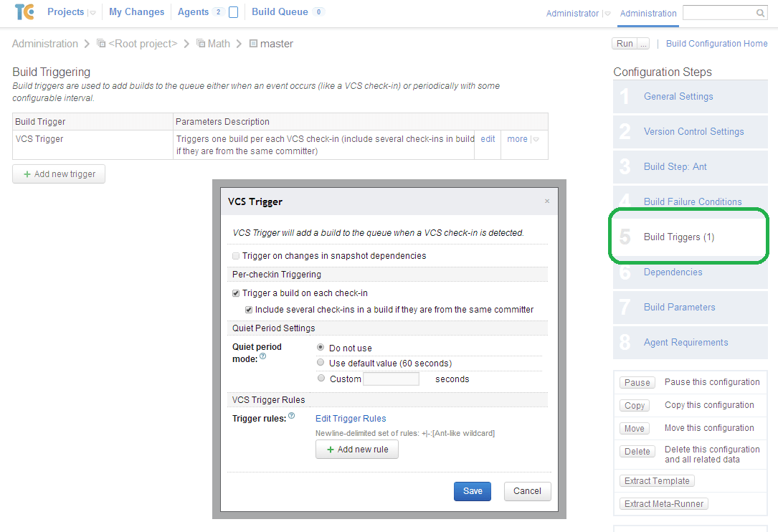Click the agents status square icon
The width and height of the screenshot is (778, 532).
(x=233, y=12)
